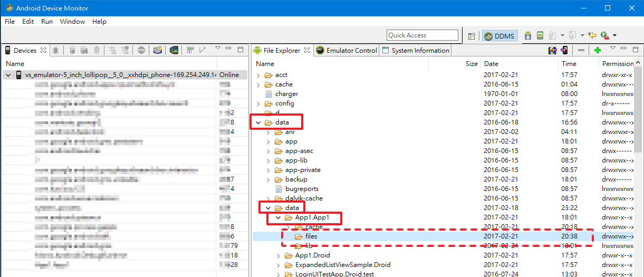
Task: Expand the acct folder
Action: [x=258, y=75]
